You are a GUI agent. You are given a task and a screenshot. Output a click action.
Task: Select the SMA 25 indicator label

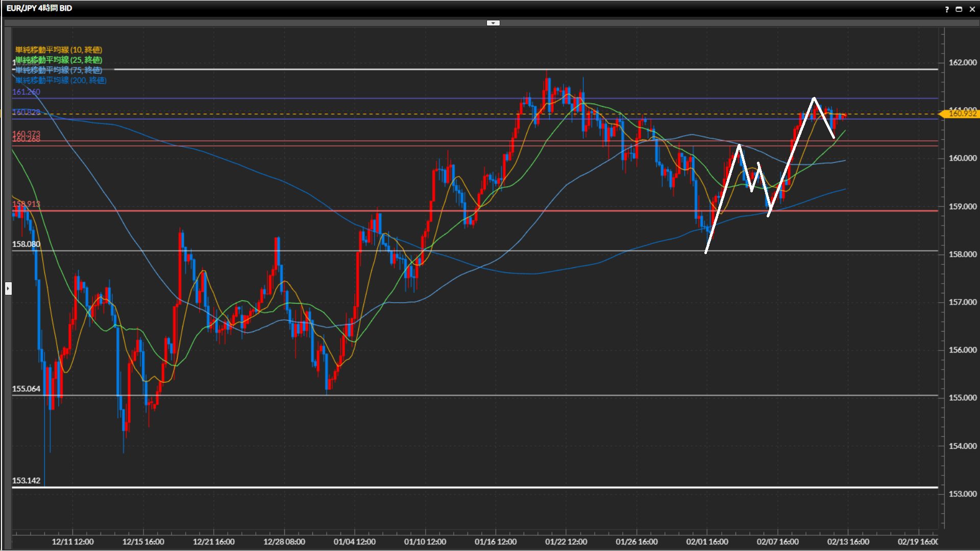click(x=59, y=60)
